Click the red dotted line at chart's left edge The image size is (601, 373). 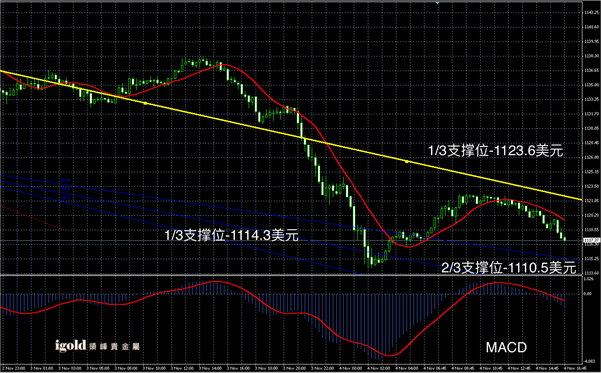33,218
